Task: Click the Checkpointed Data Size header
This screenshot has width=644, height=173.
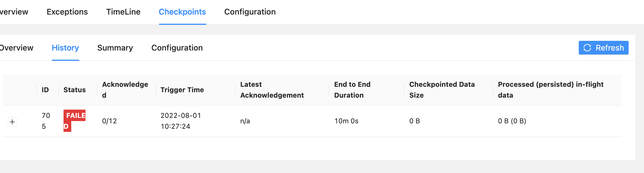Action: (442, 90)
